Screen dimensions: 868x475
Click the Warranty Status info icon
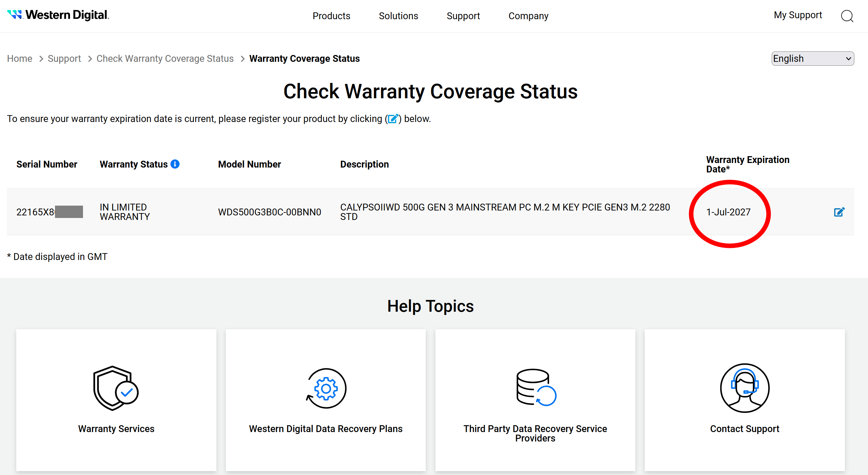click(175, 164)
